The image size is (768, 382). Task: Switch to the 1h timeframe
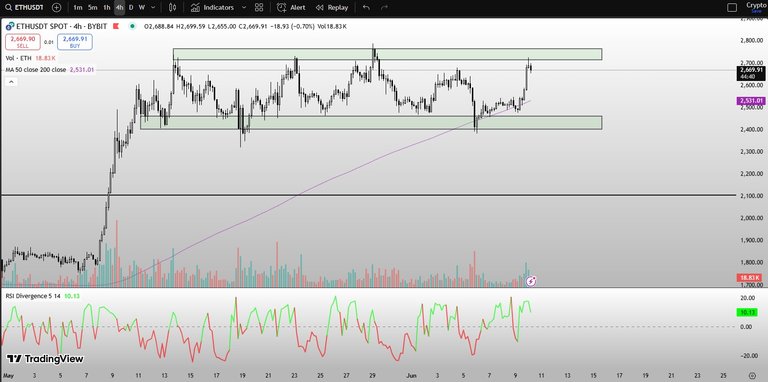(106, 7)
